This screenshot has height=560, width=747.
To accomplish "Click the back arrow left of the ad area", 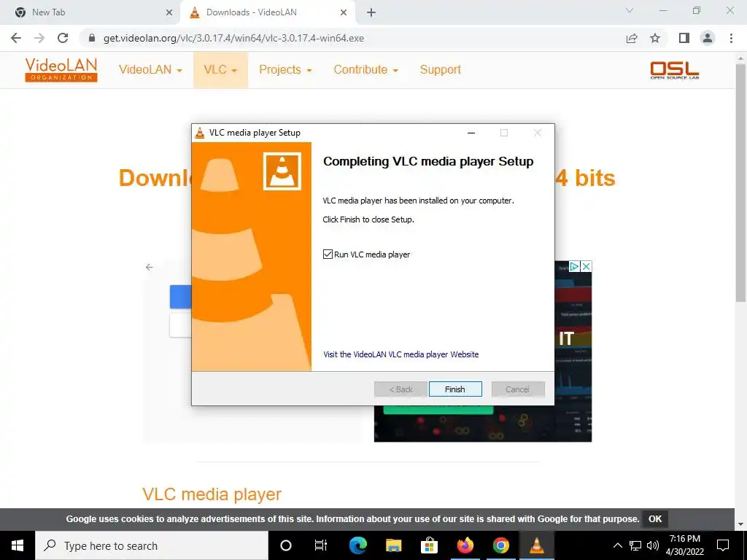I will [149, 267].
